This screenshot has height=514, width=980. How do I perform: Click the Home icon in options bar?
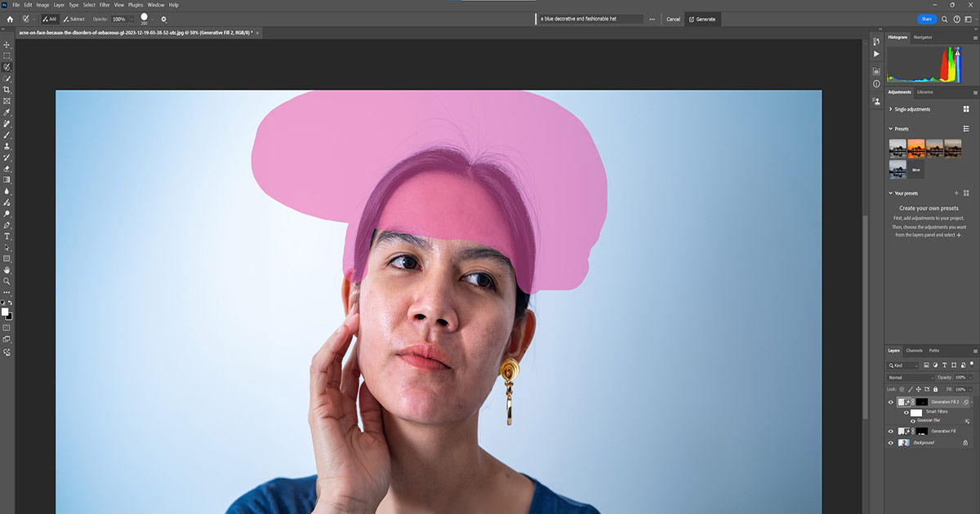10,19
